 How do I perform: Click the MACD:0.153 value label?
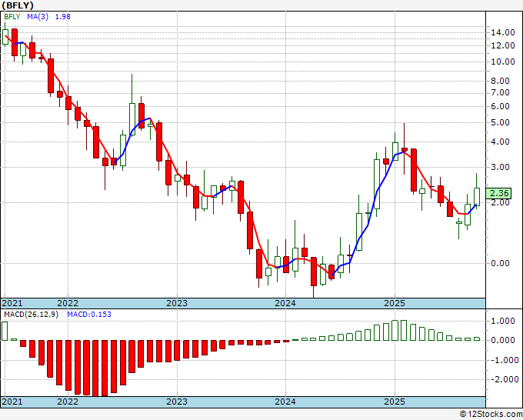tap(89, 315)
